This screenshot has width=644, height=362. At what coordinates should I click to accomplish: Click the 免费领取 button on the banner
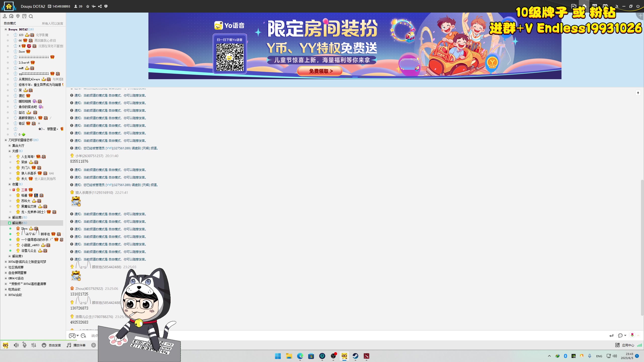pyautogui.click(x=320, y=71)
